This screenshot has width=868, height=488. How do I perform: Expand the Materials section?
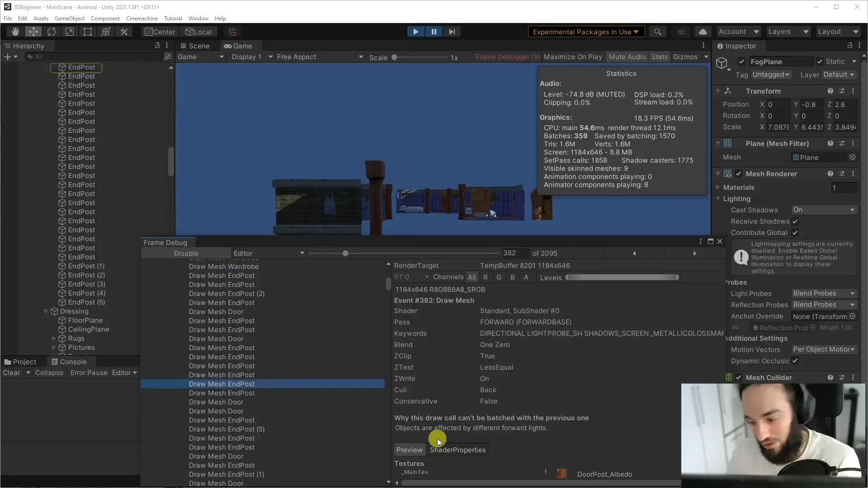(718, 187)
